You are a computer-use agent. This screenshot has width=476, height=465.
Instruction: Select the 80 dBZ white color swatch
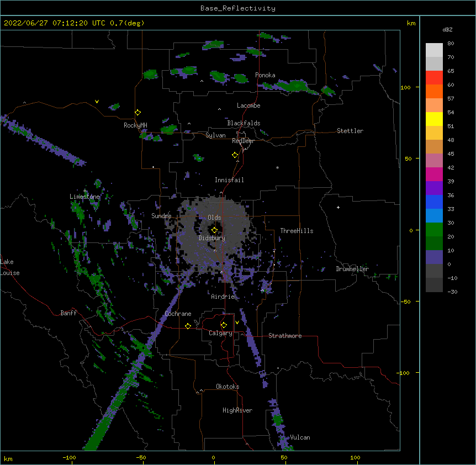[434, 50]
